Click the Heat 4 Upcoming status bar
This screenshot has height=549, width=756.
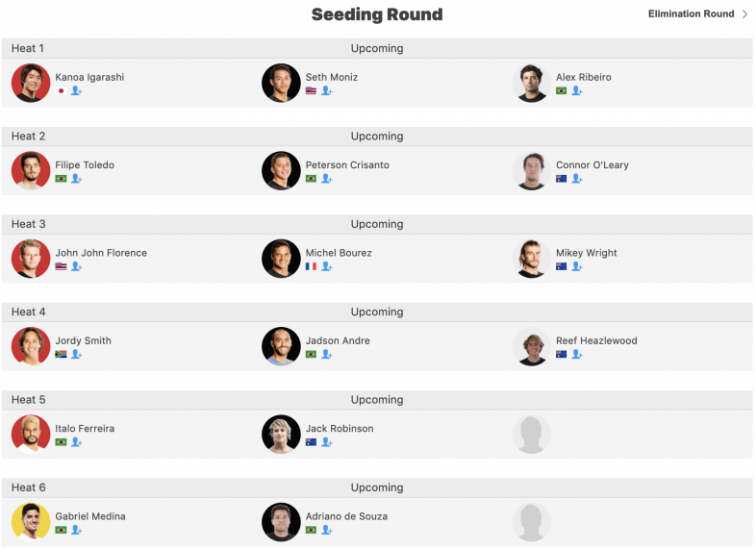pos(377,312)
